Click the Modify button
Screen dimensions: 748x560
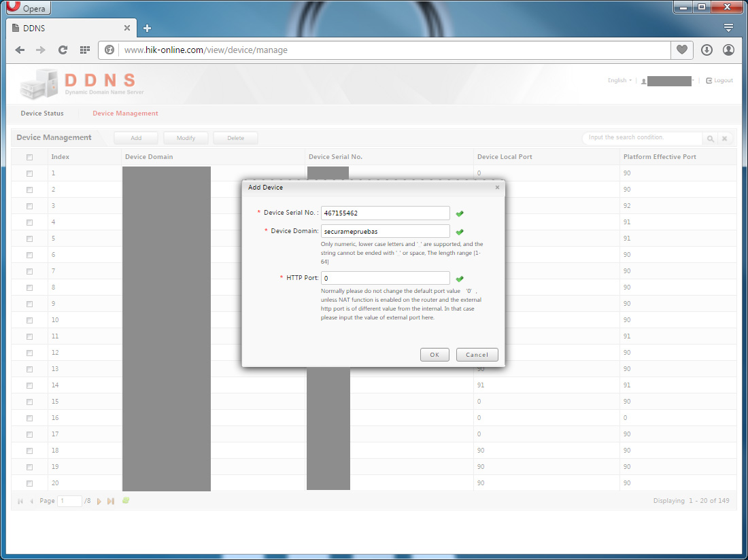[x=186, y=138]
